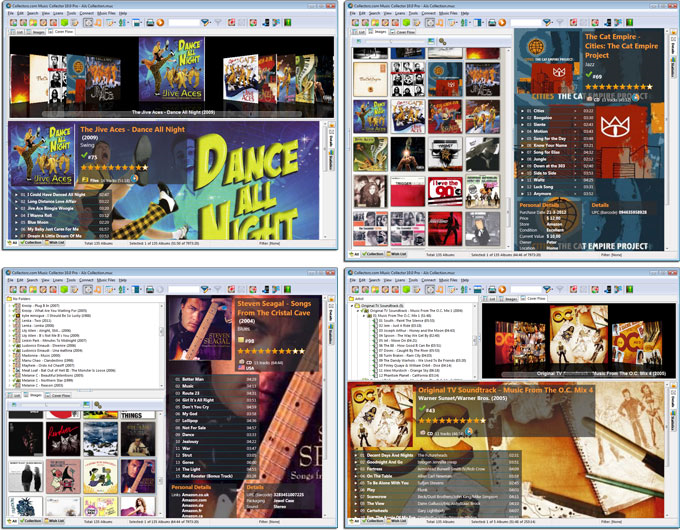Viewport: 680px width, 530px height.
Task: Open Loans menu in Cat Empire window
Action: pos(400,13)
